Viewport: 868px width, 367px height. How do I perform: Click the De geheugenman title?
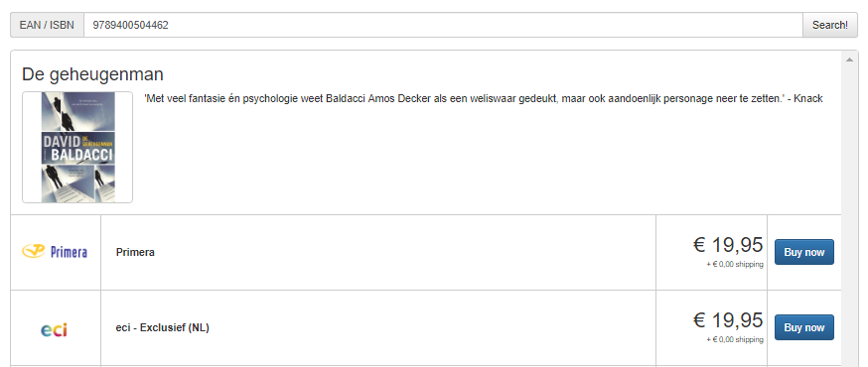click(92, 74)
